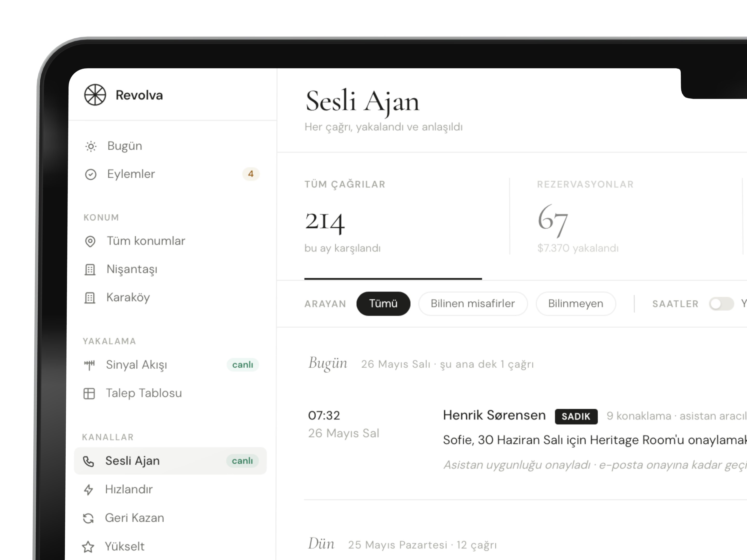Click the call summary starting with Sofie

click(x=595, y=440)
